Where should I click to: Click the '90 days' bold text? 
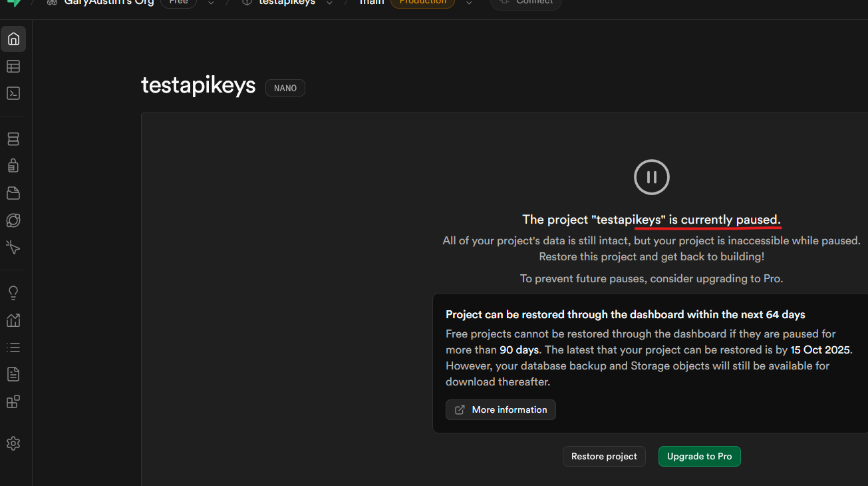pos(519,350)
